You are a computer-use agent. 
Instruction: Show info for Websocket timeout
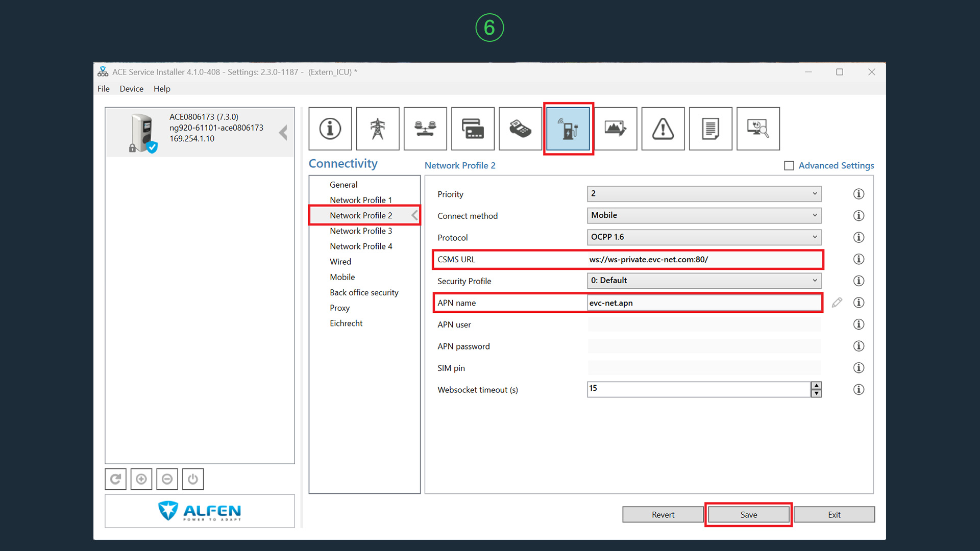tap(859, 389)
